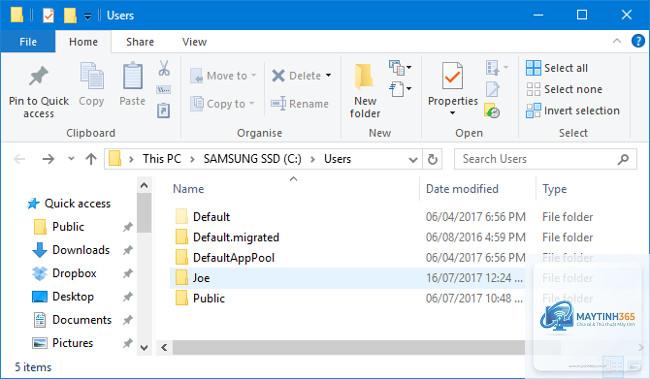Click the Paste shortcut icon
The height and width of the screenshot is (379, 650).
pyautogui.click(x=163, y=110)
